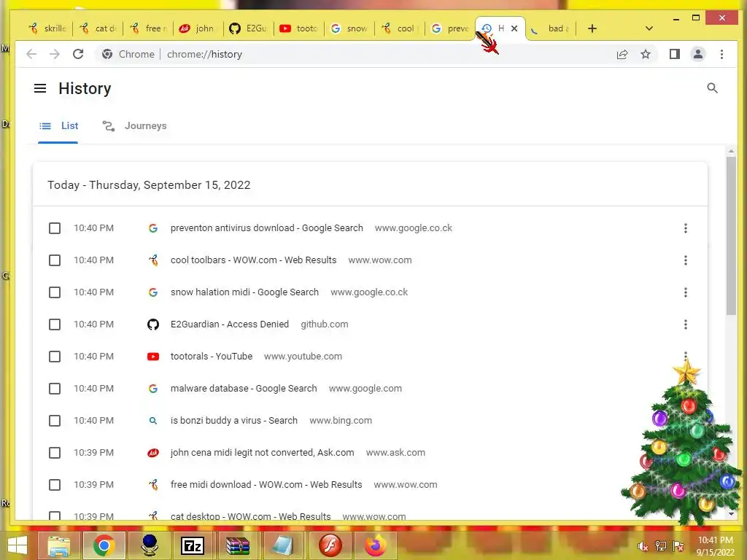Open the notepad icon on the taskbar
747x560 pixels.
coord(283,545)
